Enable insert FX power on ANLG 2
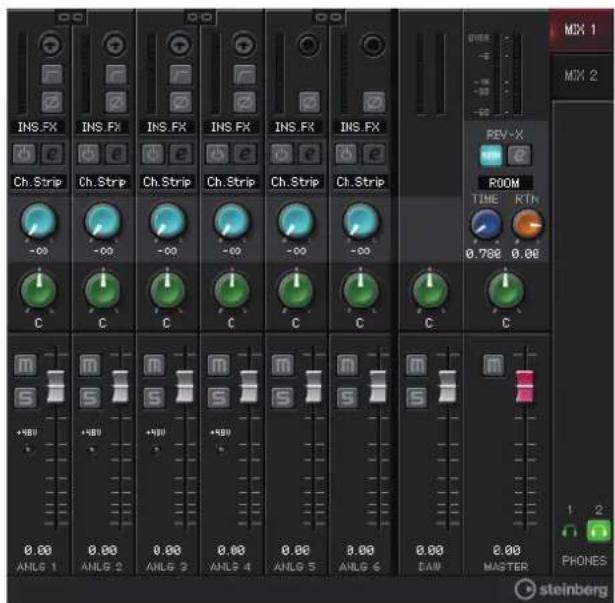Screen dimensions: 615x603 89,154
